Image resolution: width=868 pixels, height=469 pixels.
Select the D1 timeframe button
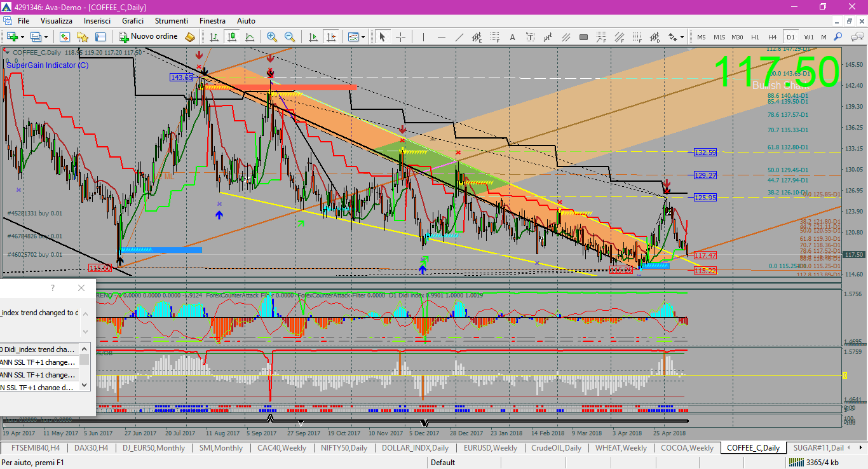[x=790, y=37]
